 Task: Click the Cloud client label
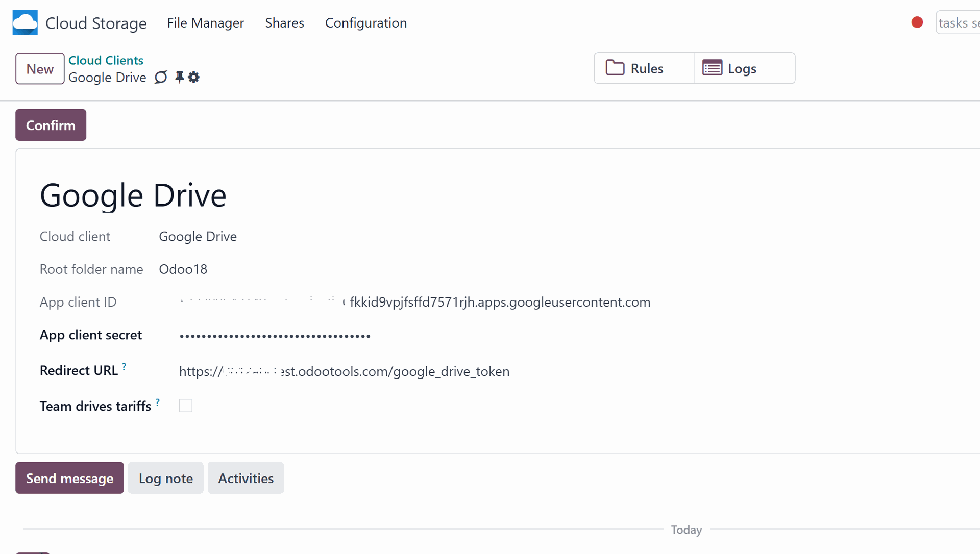(75, 237)
